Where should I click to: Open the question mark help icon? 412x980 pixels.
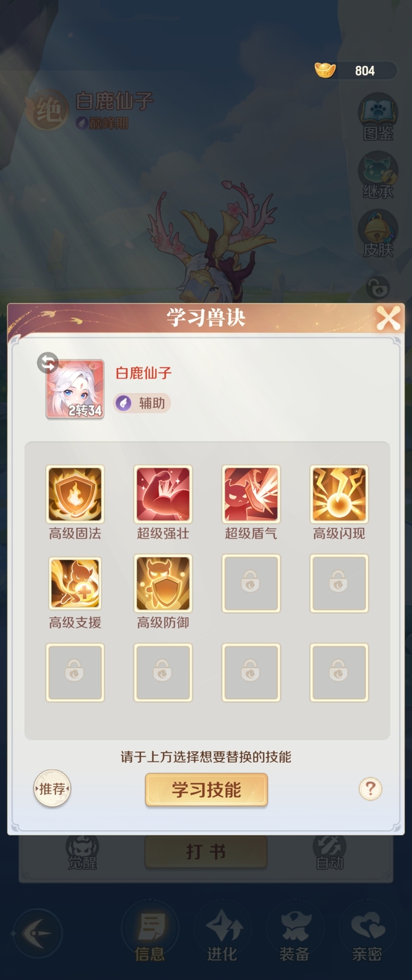(x=370, y=788)
